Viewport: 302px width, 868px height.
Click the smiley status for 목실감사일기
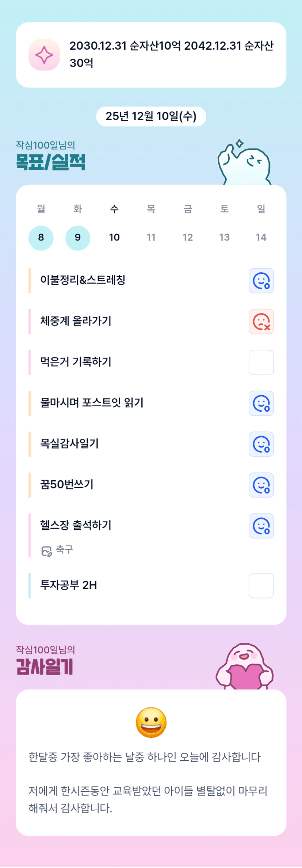click(x=261, y=444)
